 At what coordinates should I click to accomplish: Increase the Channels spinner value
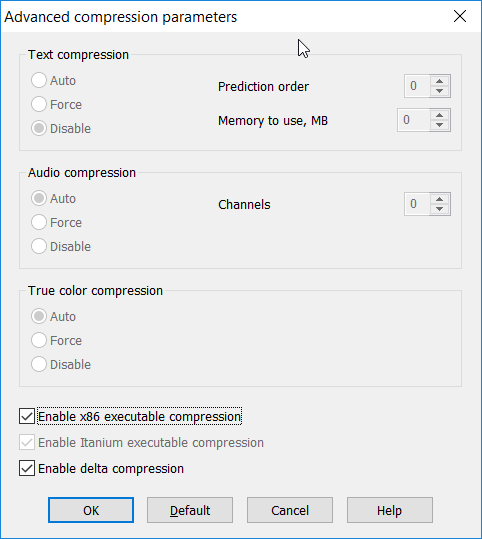pyautogui.click(x=439, y=199)
